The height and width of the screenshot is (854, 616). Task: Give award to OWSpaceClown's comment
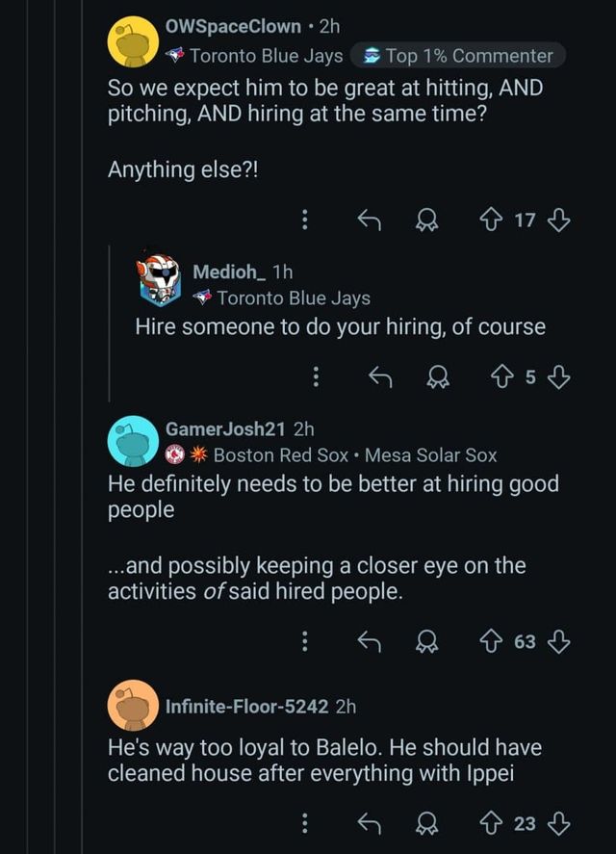click(425, 220)
